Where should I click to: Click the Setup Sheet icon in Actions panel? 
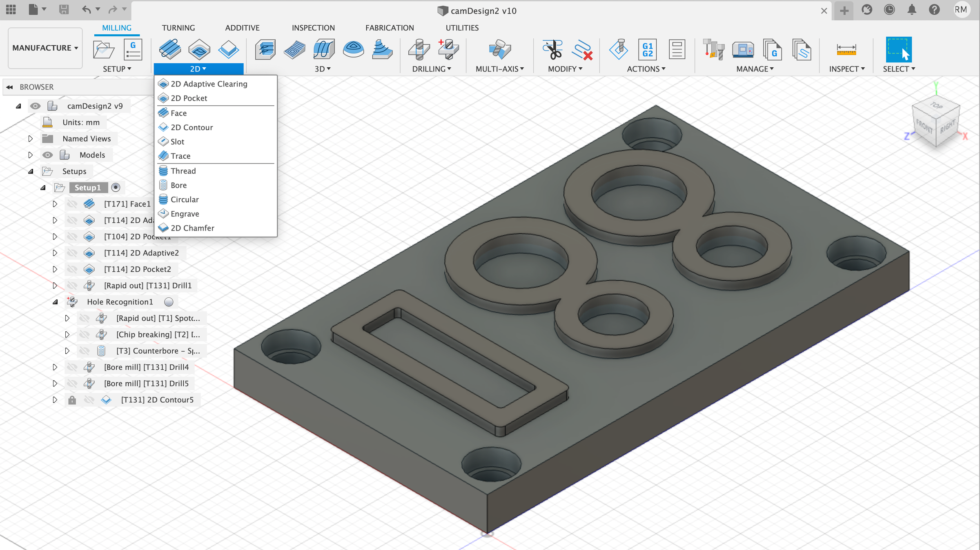(x=677, y=49)
